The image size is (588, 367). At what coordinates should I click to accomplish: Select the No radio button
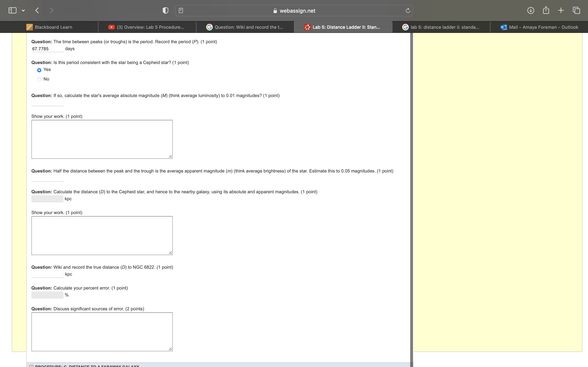pyautogui.click(x=39, y=80)
